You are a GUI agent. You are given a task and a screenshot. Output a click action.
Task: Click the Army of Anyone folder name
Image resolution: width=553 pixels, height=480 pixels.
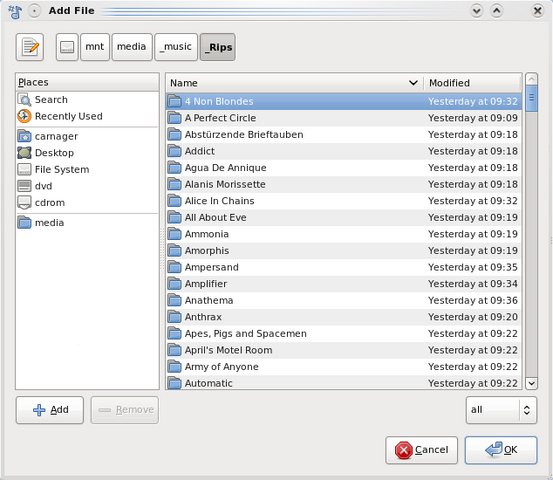[221, 367]
